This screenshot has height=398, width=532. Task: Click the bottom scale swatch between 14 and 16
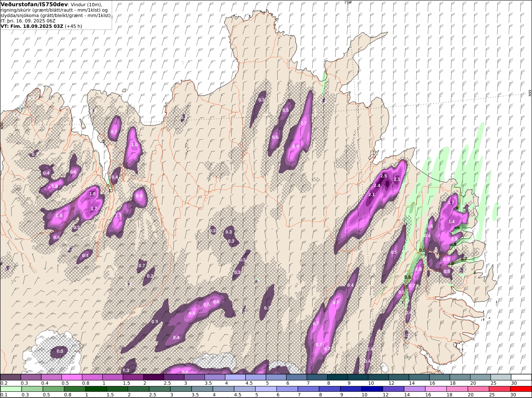(415, 389)
